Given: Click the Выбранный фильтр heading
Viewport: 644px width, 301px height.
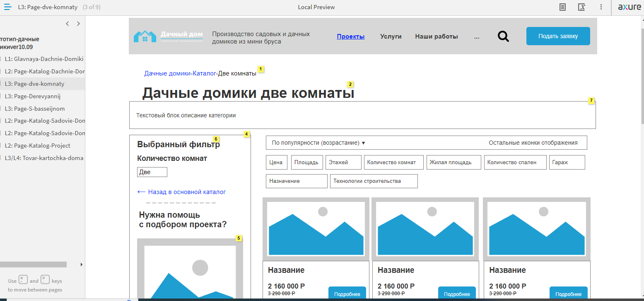Looking at the screenshot, I should [178, 145].
